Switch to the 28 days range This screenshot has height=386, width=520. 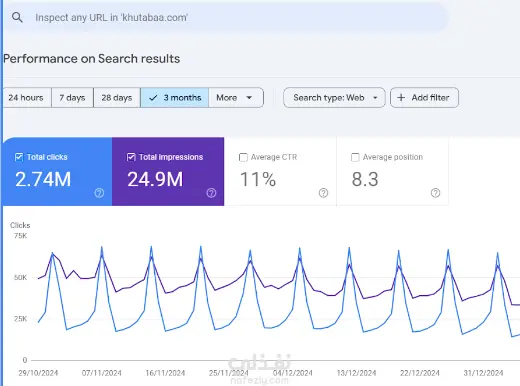click(x=117, y=98)
